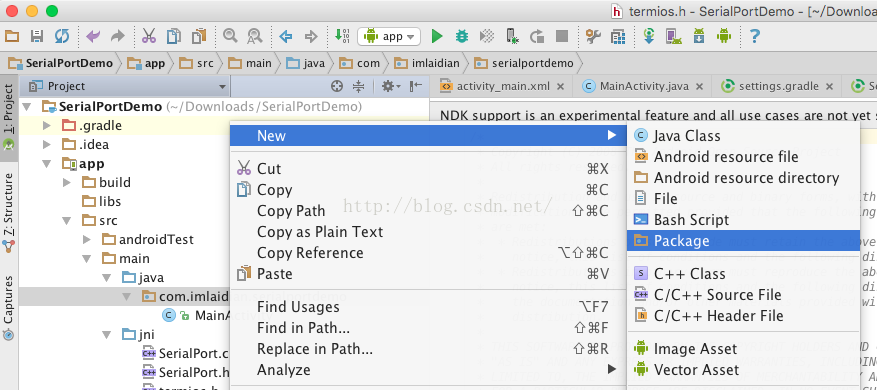Open Project panel gear settings menu
877x390 pixels.
(390, 86)
